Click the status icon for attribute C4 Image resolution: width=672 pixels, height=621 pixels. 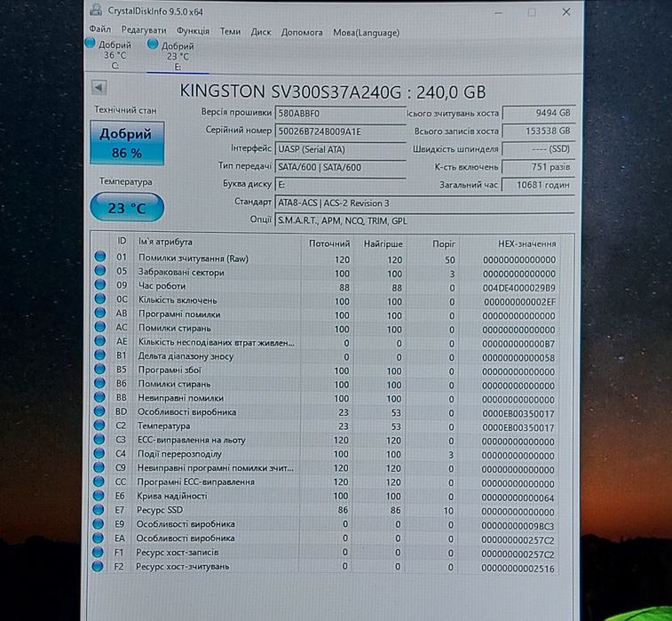point(99,453)
